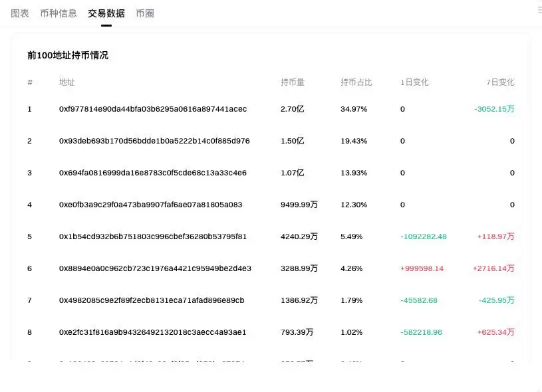
Task: Click 7-day change -3052.15万
Action: pos(494,109)
